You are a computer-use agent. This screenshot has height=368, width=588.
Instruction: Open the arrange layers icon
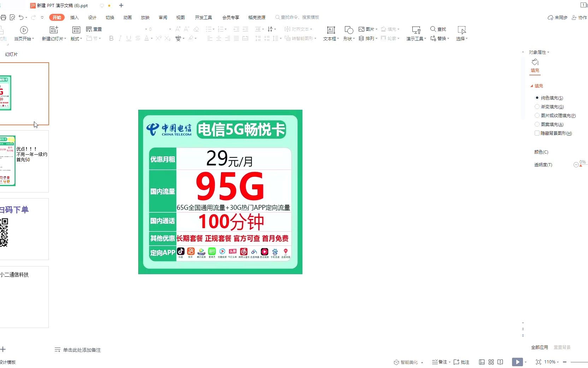pos(361,38)
